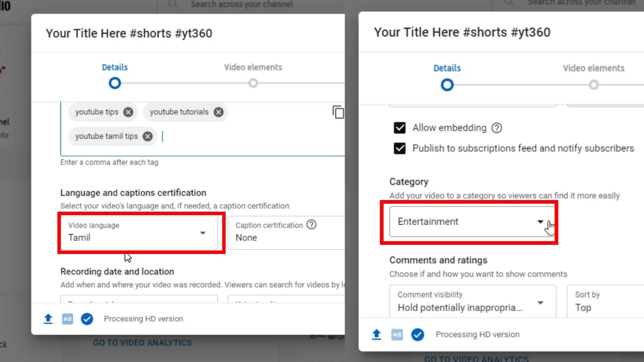
Task: Click the checks complete checkmark in left dialog
Action: [x=87, y=319]
